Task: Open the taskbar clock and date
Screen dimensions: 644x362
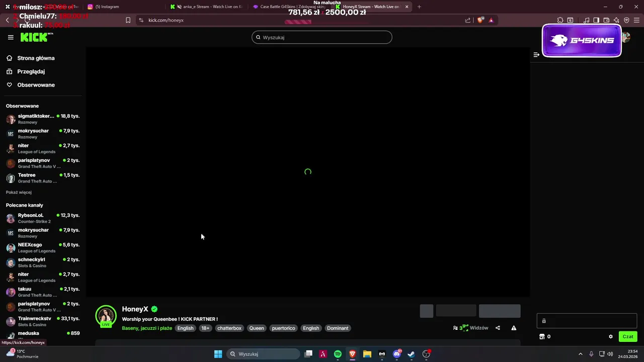Action: [x=628, y=354]
